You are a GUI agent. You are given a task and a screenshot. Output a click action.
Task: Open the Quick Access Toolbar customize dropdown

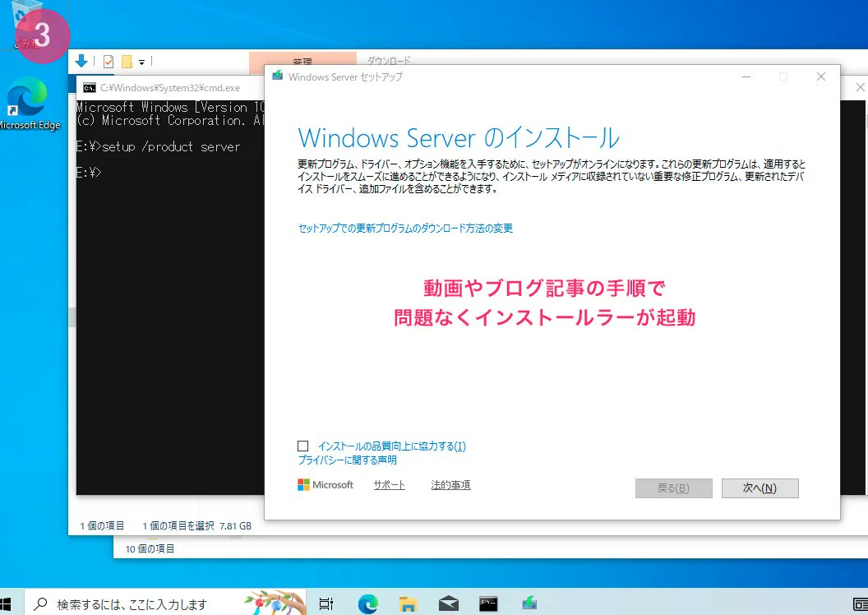click(141, 62)
